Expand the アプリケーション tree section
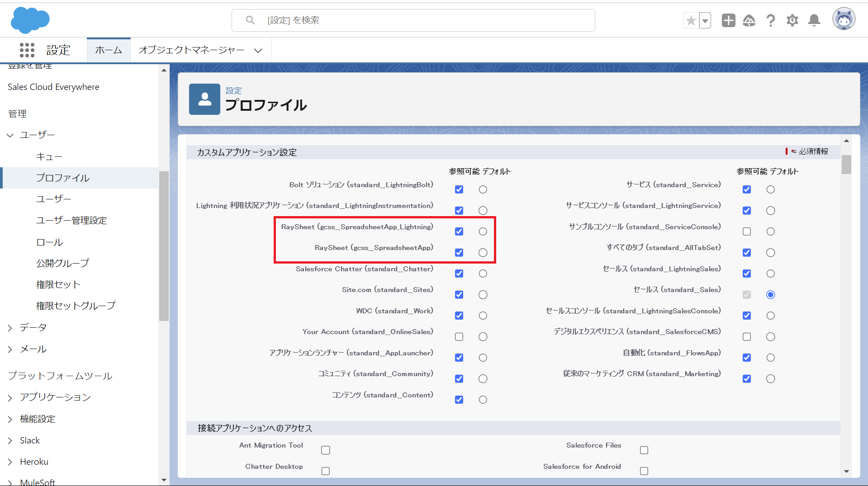The width and height of the screenshot is (868, 486). (x=10, y=398)
